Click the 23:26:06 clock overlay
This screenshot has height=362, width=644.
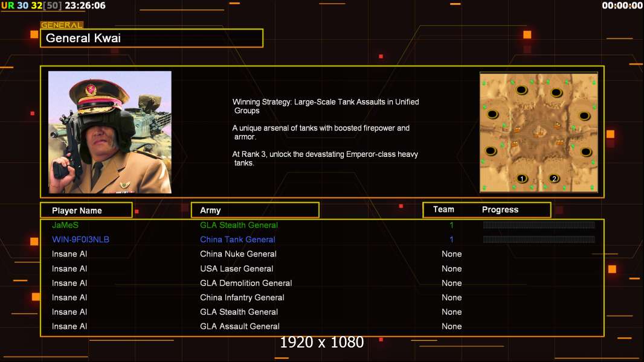[85, 5]
